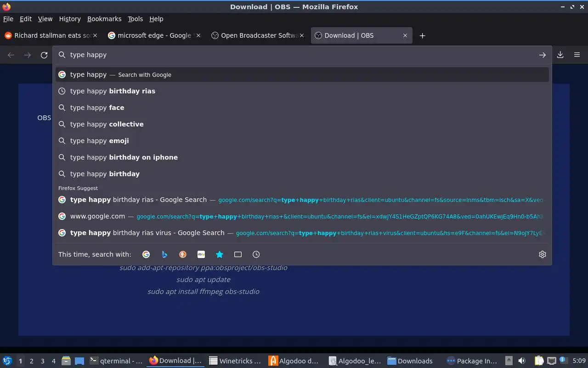Switch to Package In... window in taskbar
Screen dimensions: 588x368
(473, 361)
